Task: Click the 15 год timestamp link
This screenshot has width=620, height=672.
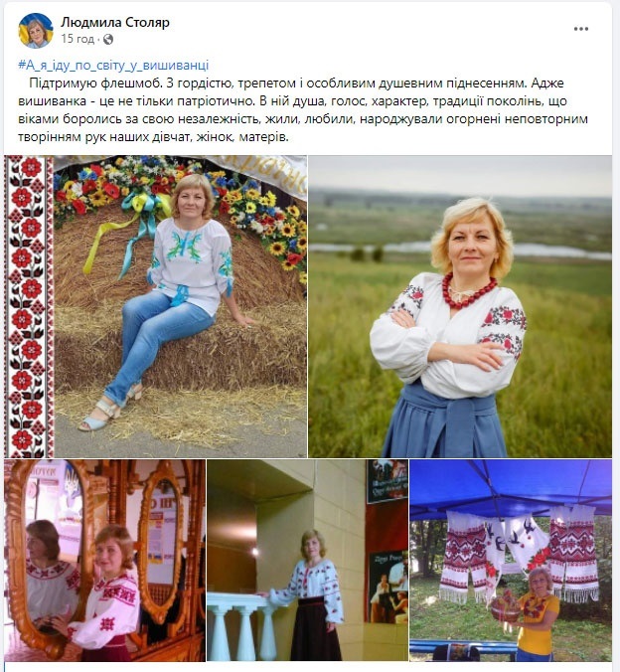Action: tap(77, 39)
